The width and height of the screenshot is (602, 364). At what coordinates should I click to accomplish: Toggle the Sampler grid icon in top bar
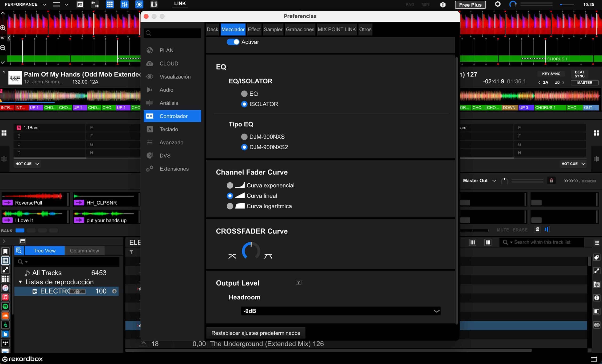pos(110,4)
